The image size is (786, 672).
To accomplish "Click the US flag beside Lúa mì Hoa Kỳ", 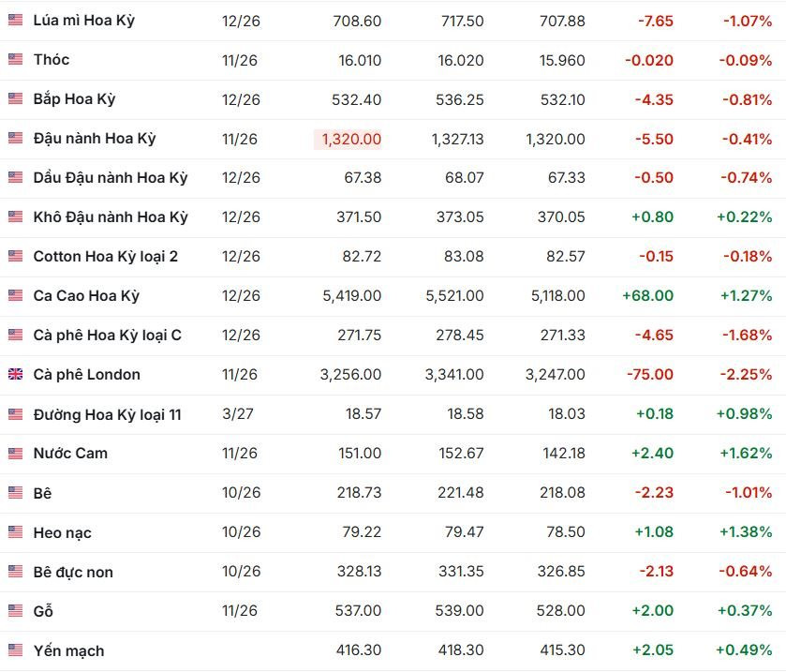I will pyautogui.click(x=16, y=20).
